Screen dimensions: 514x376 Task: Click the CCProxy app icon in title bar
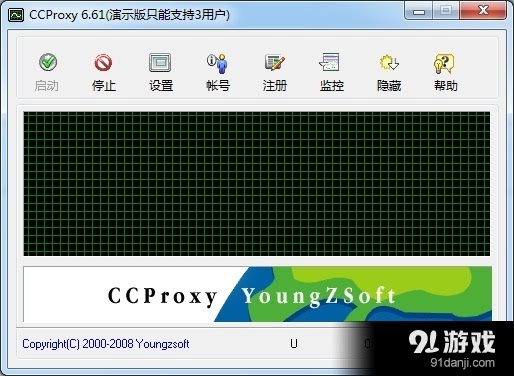click(16, 15)
